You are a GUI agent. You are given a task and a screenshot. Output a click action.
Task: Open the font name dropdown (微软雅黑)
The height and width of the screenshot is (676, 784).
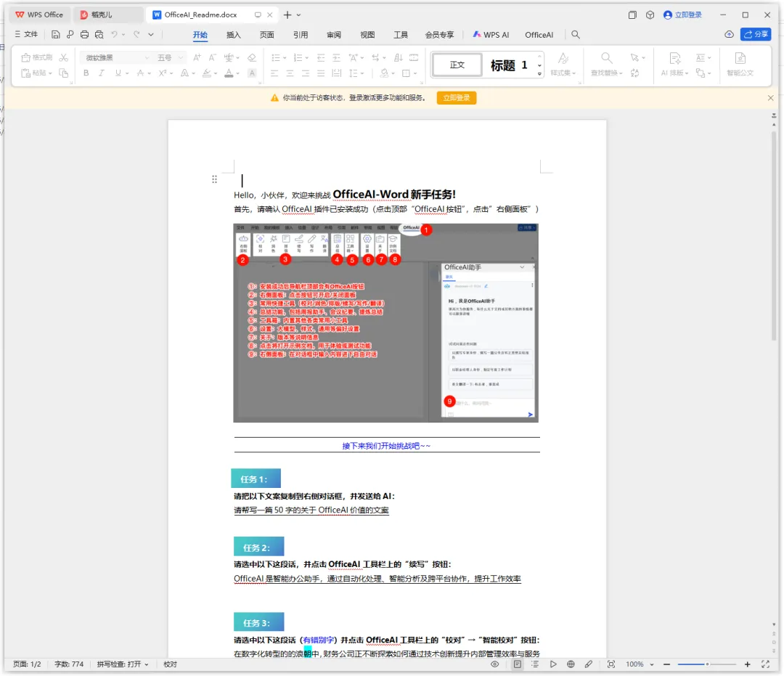tap(147, 57)
